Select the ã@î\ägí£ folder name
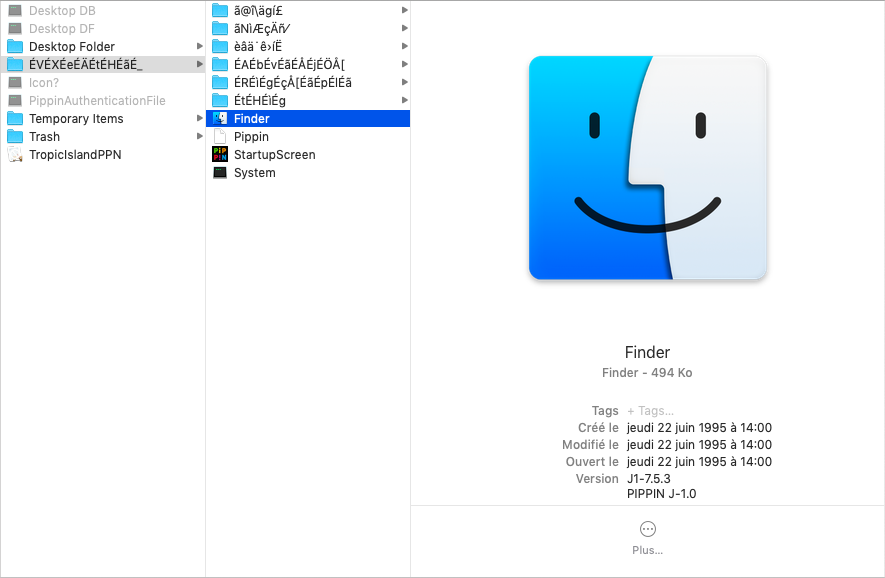The width and height of the screenshot is (885, 578). (259, 10)
